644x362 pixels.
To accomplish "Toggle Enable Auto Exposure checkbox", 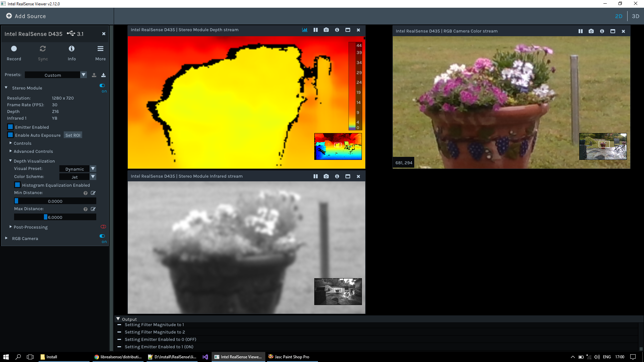I will (10, 135).
